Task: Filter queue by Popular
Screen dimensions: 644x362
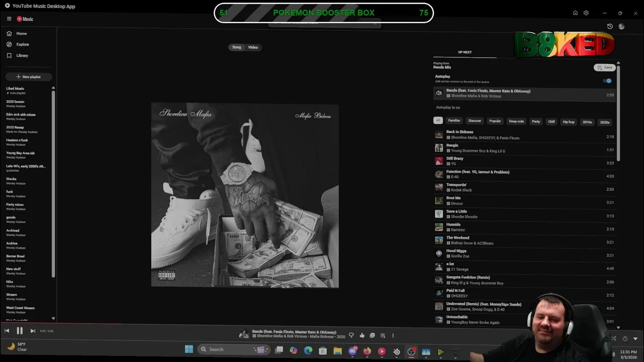Action: (495, 121)
